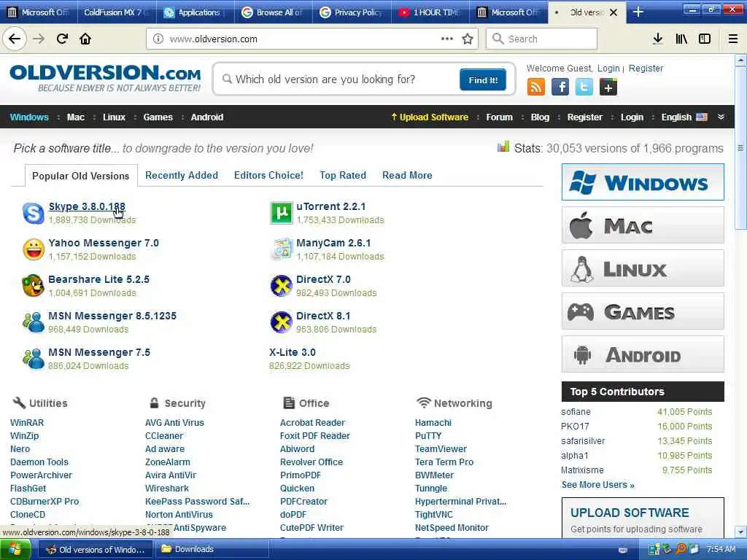Screen dimensions: 747x560
Task: Go back with the browser back arrow
Action: 15,39
